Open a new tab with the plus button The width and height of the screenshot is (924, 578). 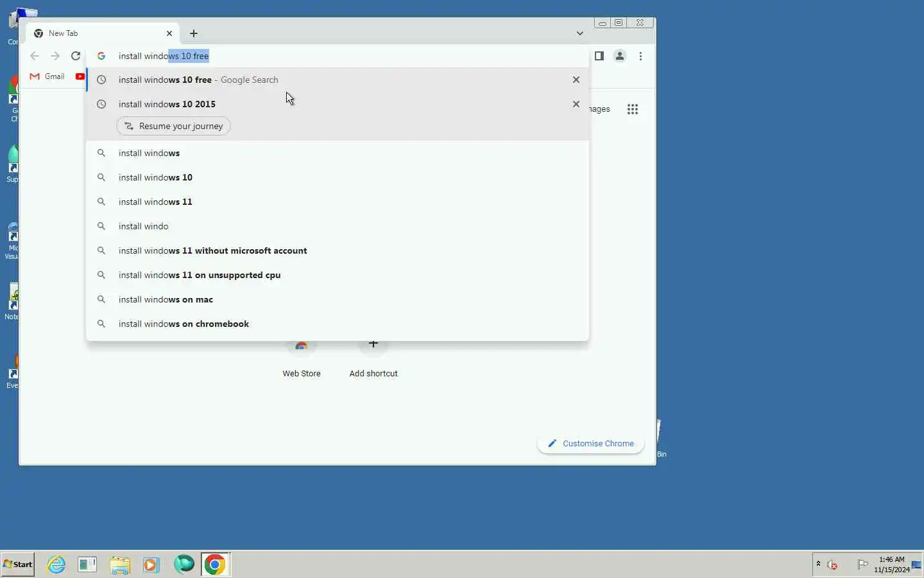coord(194,33)
